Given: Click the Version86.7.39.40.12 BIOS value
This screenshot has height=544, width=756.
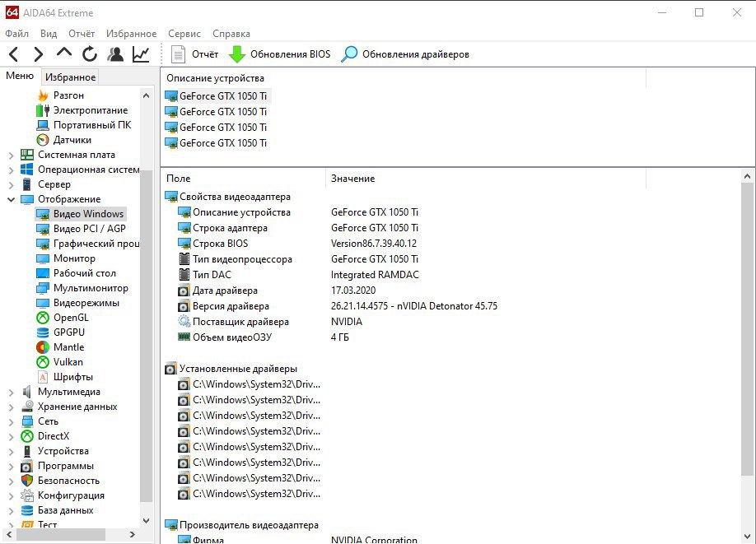Looking at the screenshot, I should 374,244.
